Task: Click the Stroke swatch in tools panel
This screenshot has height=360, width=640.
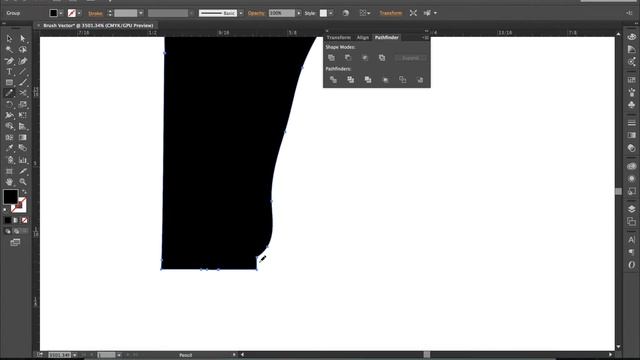Action: tap(19, 205)
